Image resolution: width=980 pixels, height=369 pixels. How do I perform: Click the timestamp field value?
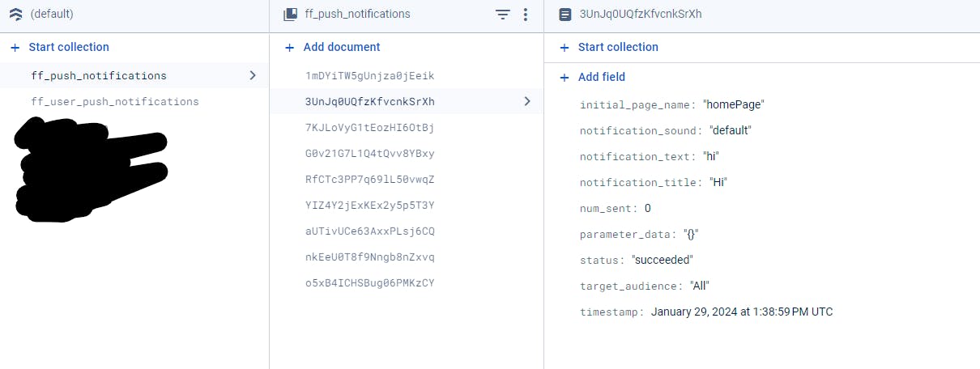[741, 312]
